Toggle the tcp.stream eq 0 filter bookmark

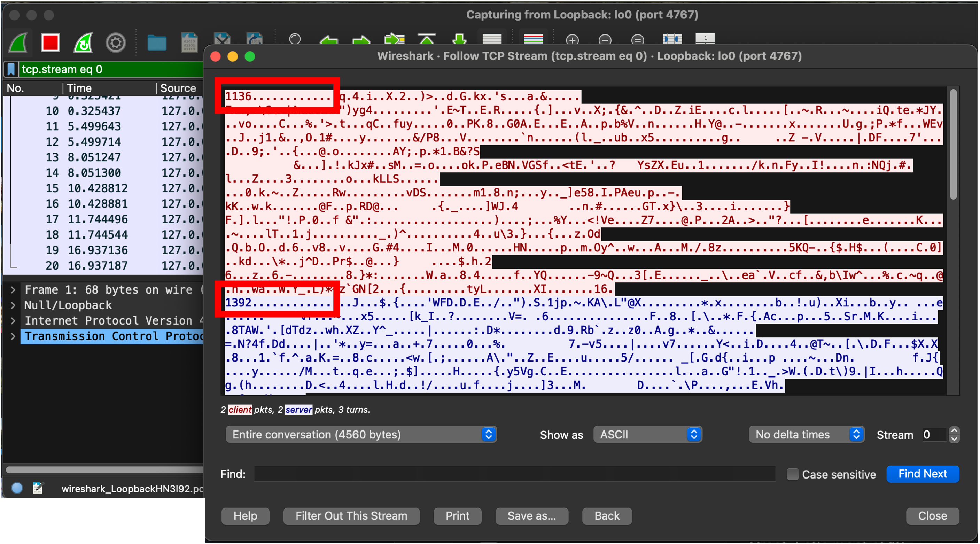click(x=11, y=69)
